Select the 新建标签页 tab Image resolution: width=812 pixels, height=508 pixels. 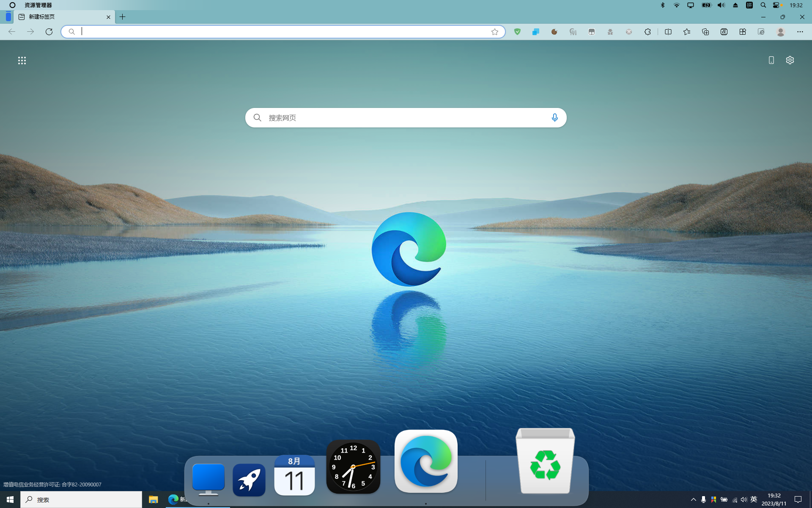coord(64,17)
